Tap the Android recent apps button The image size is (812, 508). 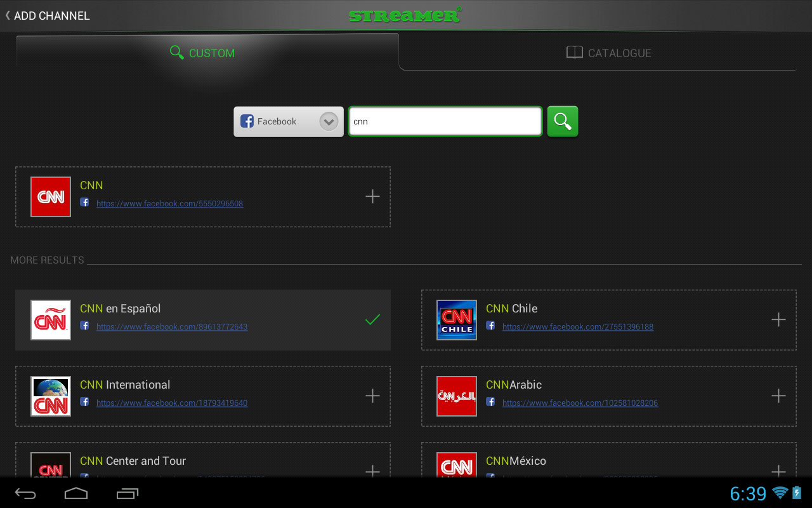click(128, 493)
